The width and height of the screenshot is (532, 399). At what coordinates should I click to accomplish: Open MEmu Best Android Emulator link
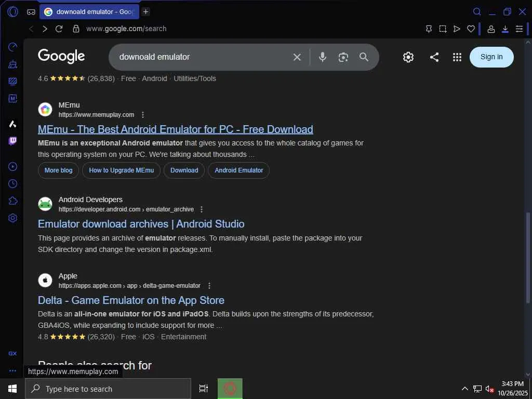(176, 129)
